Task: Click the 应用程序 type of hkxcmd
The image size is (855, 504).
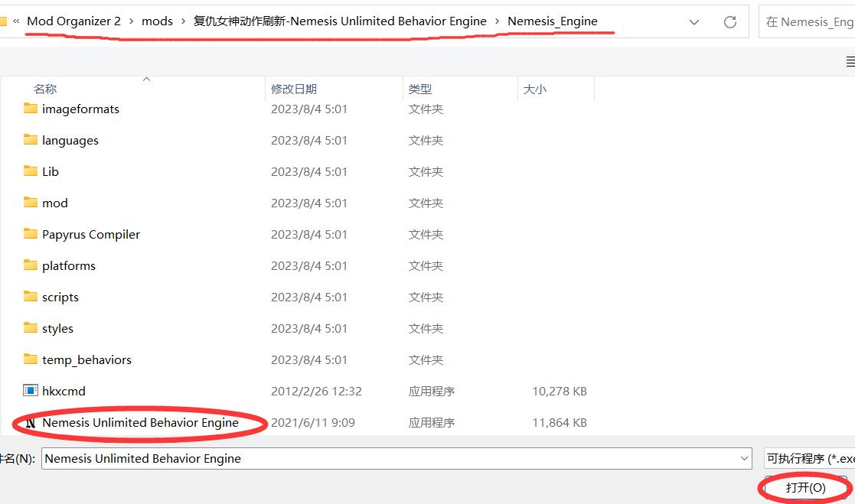Action: point(431,392)
